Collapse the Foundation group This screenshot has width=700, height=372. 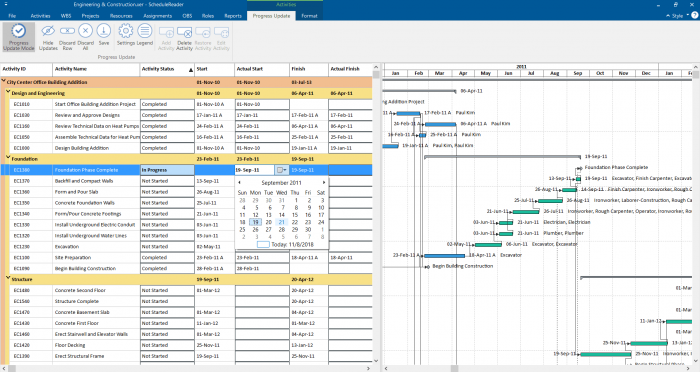[x=8, y=158]
